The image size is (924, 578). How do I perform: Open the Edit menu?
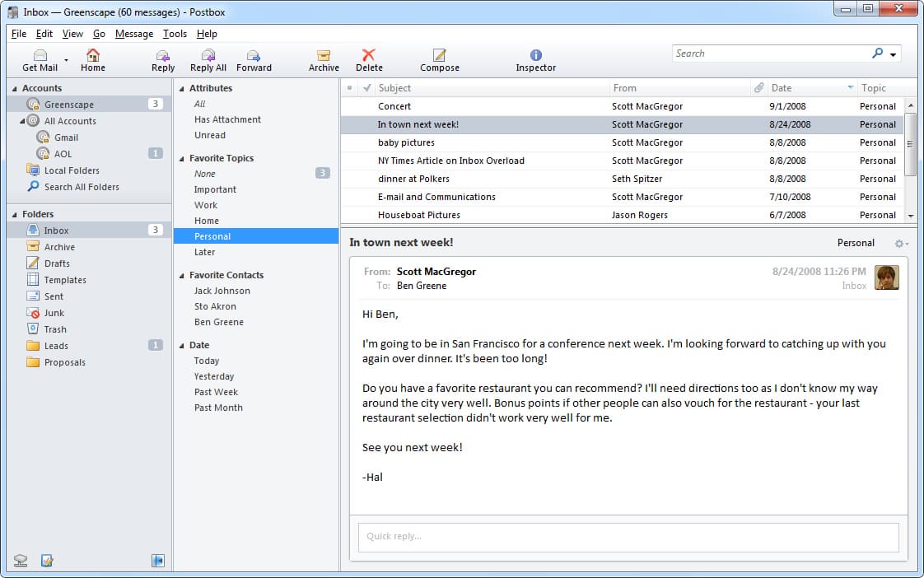(x=44, y=34)
